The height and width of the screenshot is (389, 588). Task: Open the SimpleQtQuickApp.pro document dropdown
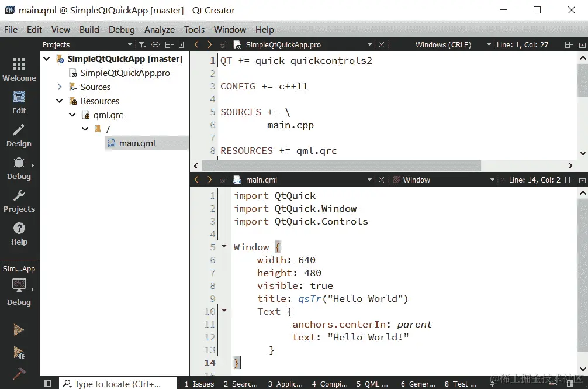coord(303,44)
